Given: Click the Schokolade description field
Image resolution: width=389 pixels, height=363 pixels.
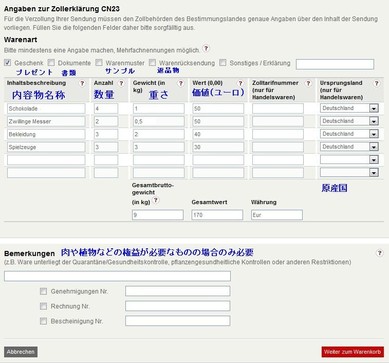Looking at the screenshot, I should tap(46, 108).
